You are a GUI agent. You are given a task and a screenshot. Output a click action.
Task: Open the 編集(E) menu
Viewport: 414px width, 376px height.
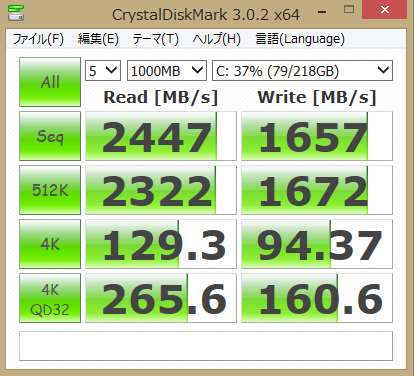(98, 39)
